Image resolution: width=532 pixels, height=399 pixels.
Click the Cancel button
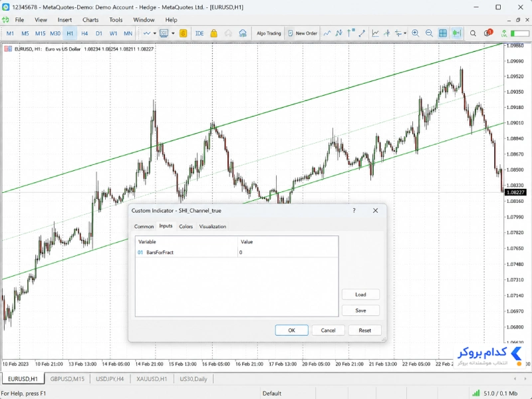point(328,330)
